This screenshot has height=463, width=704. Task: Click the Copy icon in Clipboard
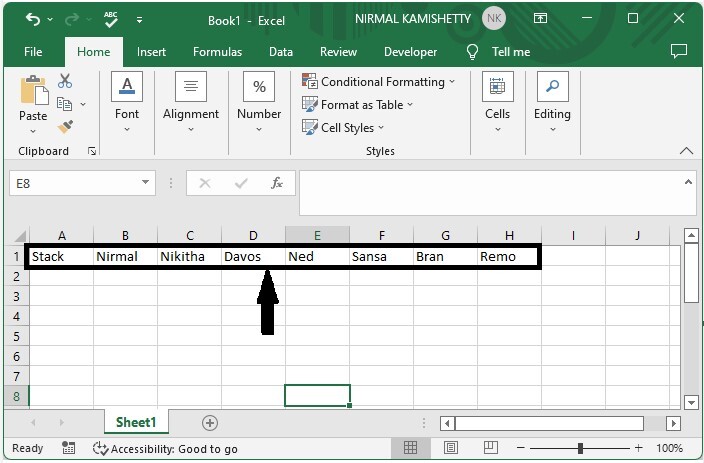65,104
